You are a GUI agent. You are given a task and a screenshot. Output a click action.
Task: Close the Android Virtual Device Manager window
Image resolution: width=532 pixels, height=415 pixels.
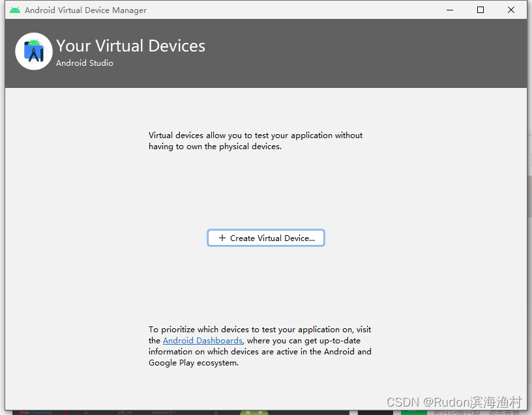(511, 10)
